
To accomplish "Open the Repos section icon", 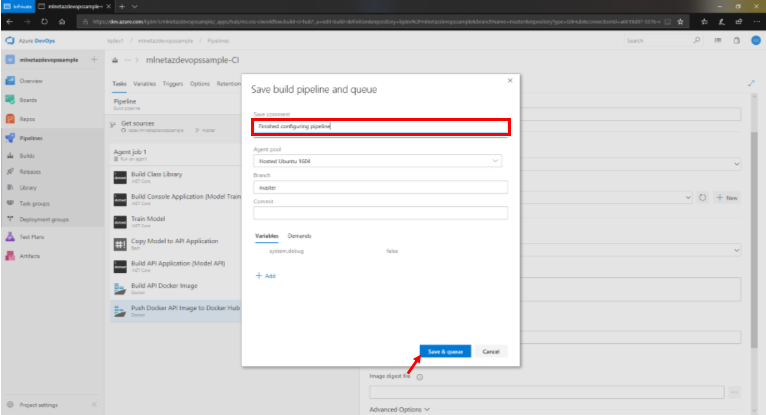I will point(10,118).
